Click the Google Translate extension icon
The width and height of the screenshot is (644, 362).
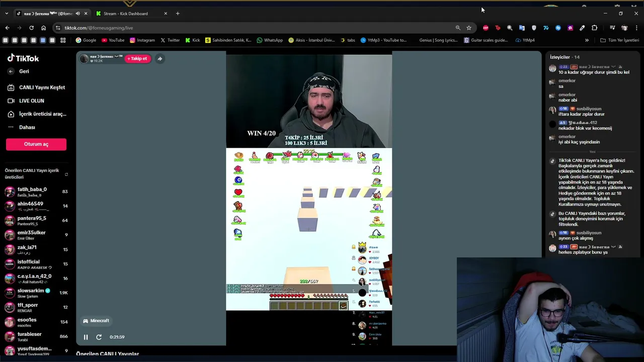pos(522,28)
